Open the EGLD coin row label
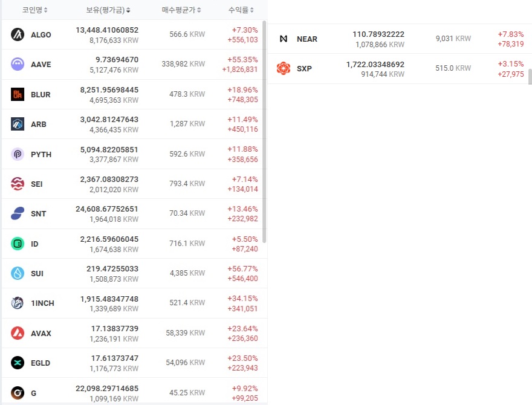The height and width of the screenshot is (405, 532). click(41, 363)
